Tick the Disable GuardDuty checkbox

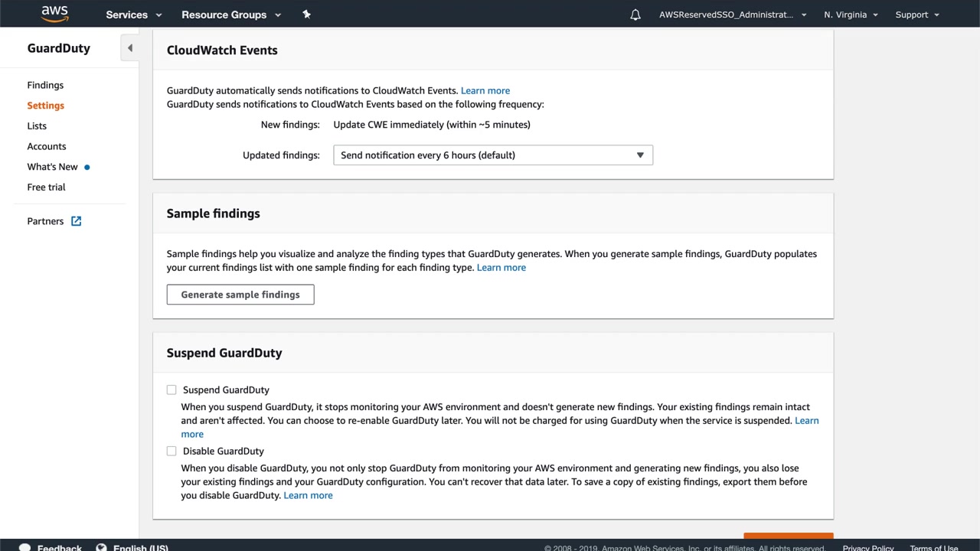(171, 451)
